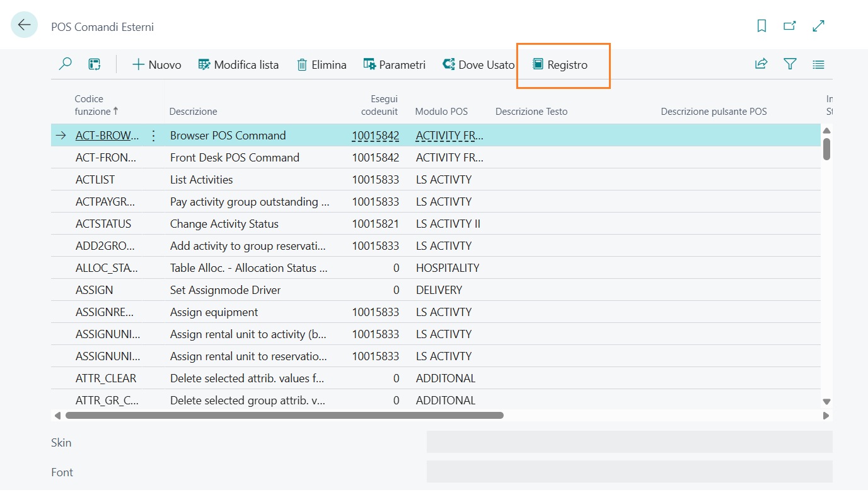Open the ACT-BROW... function code link
This screenshot has width=868, height=492.
(107, 136)
